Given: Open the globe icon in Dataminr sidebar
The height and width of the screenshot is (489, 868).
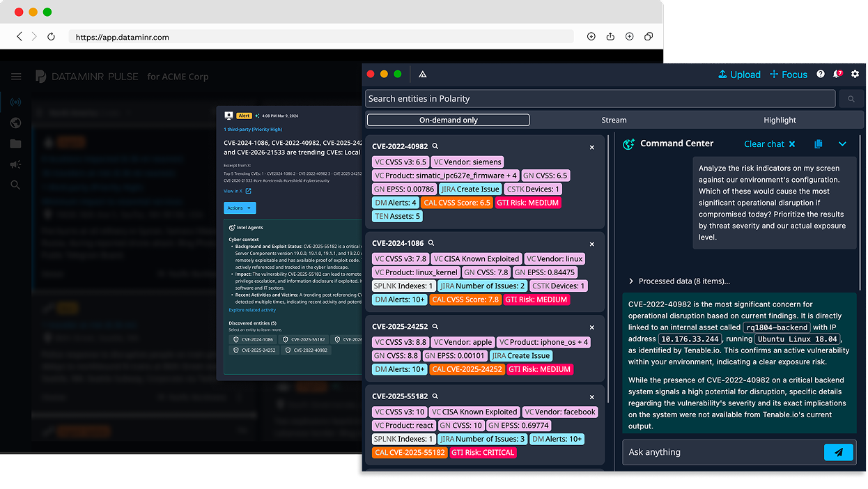Looking at the screenshot, I should tap(16, 123).
